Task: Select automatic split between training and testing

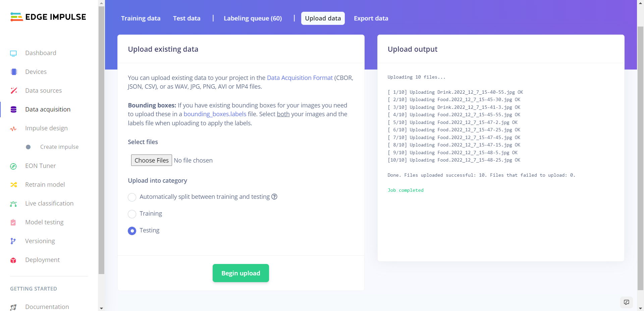Action: pyautogui.click(x=132, y=197)
